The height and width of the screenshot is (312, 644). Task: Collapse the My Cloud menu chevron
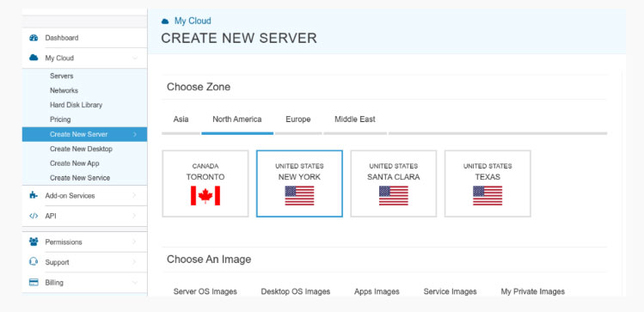(x=135, y=58)
